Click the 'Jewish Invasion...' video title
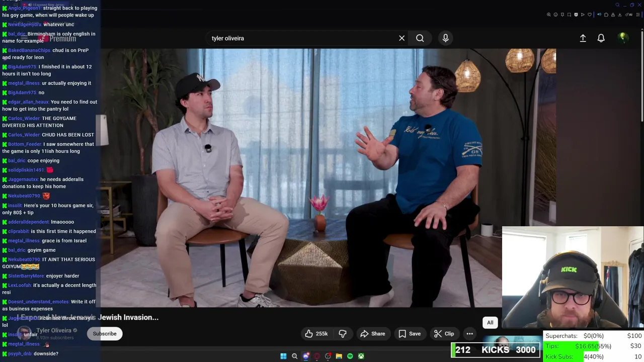 (x=128, y=317)
